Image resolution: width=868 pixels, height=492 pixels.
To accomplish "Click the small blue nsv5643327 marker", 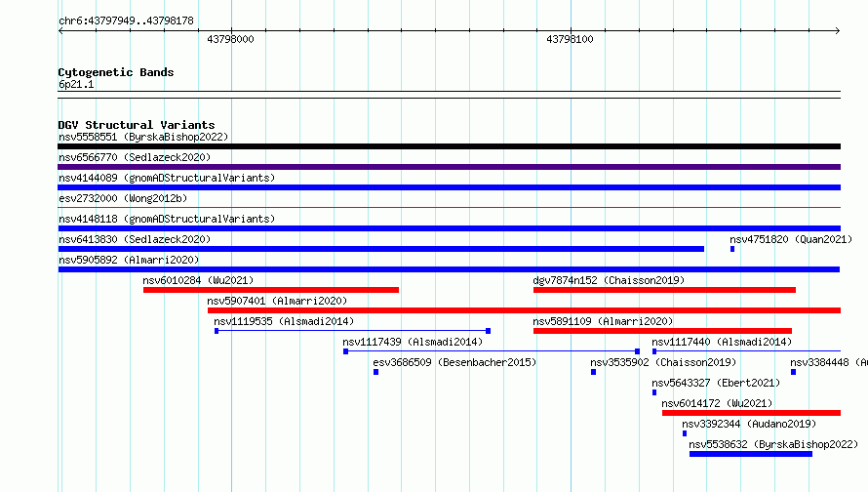I will (x=654, y=392).
